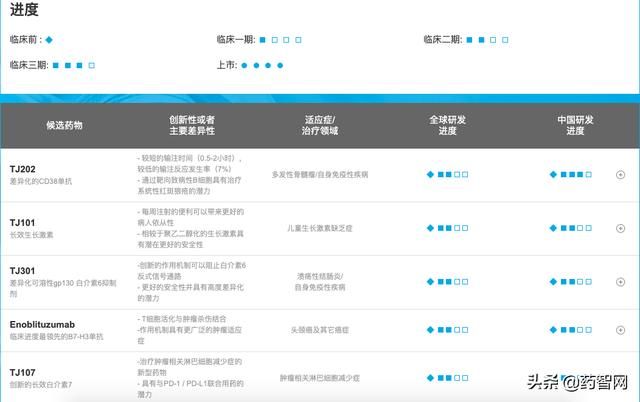The image size is (640, 402).
Task: Click the 长效生长激素 subtitle
Action: pyautogui.click(x=31, y=235)
